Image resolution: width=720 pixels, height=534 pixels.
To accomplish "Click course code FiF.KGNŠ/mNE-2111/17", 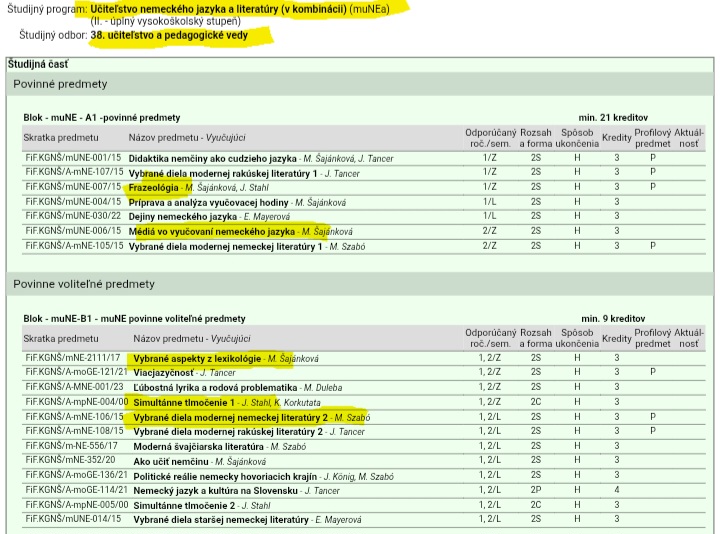I will pyautogui.click(x=72, y=358).
